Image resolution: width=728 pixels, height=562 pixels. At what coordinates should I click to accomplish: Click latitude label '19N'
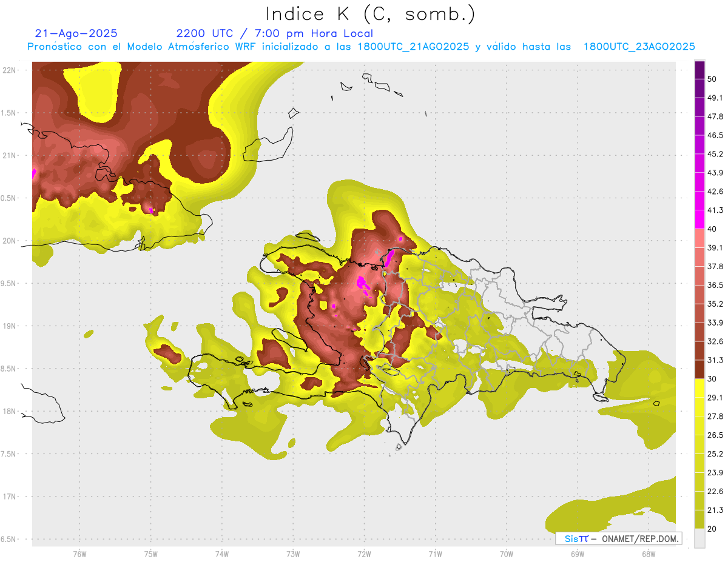pos(10,326)
